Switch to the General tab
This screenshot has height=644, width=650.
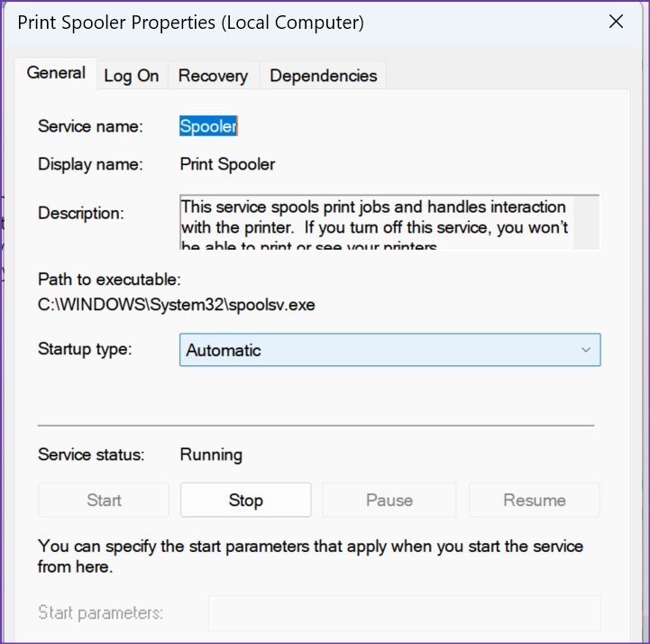[x=56, y=73]
